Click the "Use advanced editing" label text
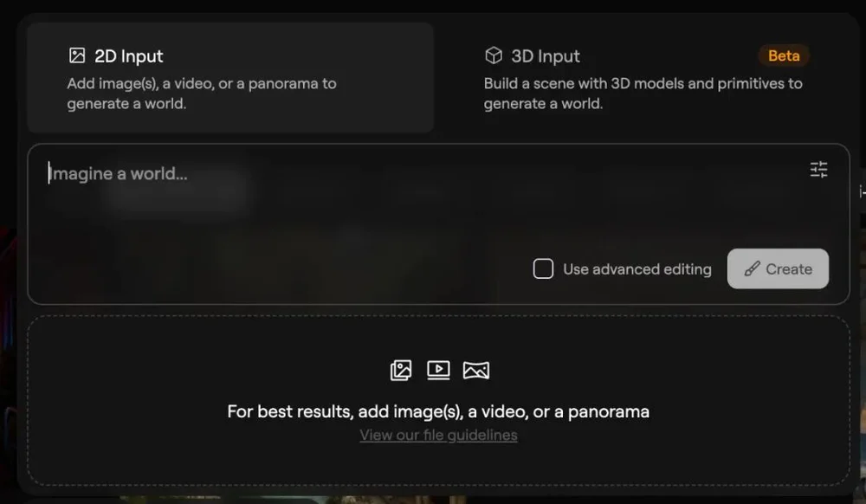This screenshot has height=504, width=866. tap(637, 269)
